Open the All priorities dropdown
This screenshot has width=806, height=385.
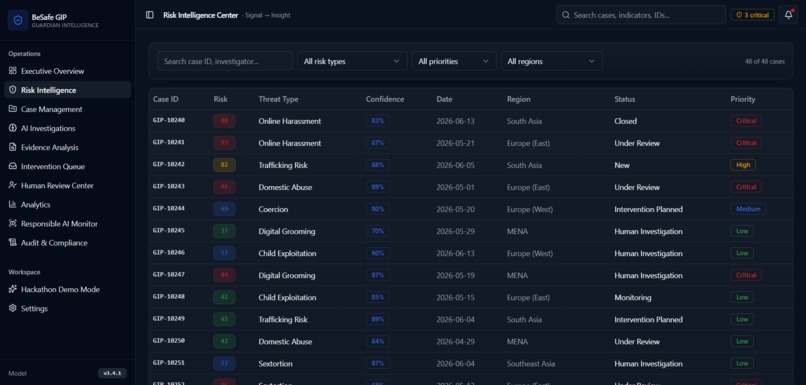pyautogui.click(x=454, y=61)
